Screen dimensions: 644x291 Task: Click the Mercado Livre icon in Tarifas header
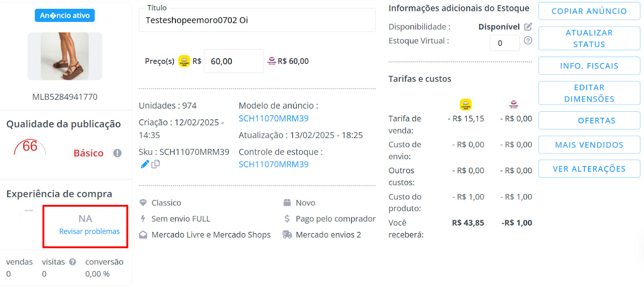click(466, 105)
